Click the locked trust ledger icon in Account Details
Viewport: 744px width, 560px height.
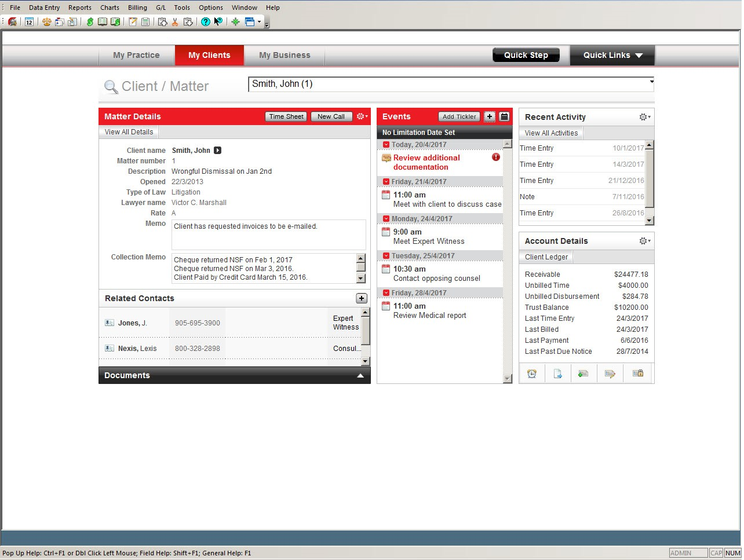tap(637, 374)
